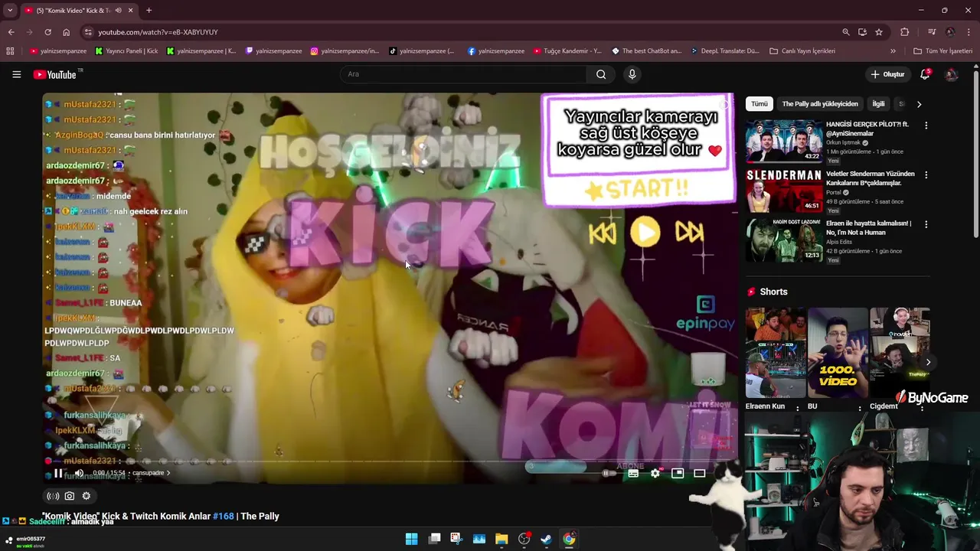Open the Chrome tab search dropdown
980x551 pixels.
[10, 11]
